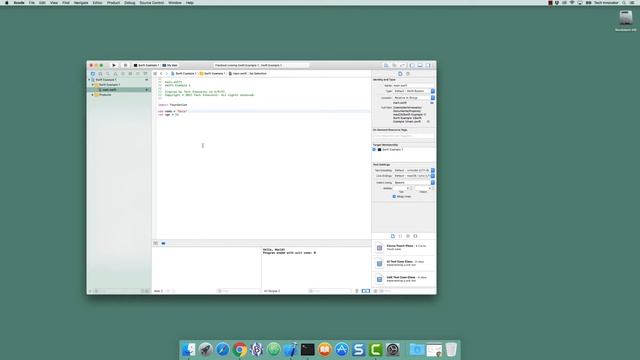Image resolution: width=640 pixels, height=360 pixels.
Task: Open the Line Endings dropdown
Action: pyautogui.click(x=414, y=176)
